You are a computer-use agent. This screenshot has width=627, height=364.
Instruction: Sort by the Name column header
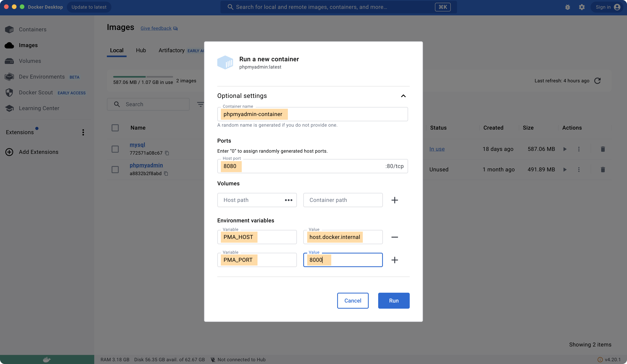(138, 128)
